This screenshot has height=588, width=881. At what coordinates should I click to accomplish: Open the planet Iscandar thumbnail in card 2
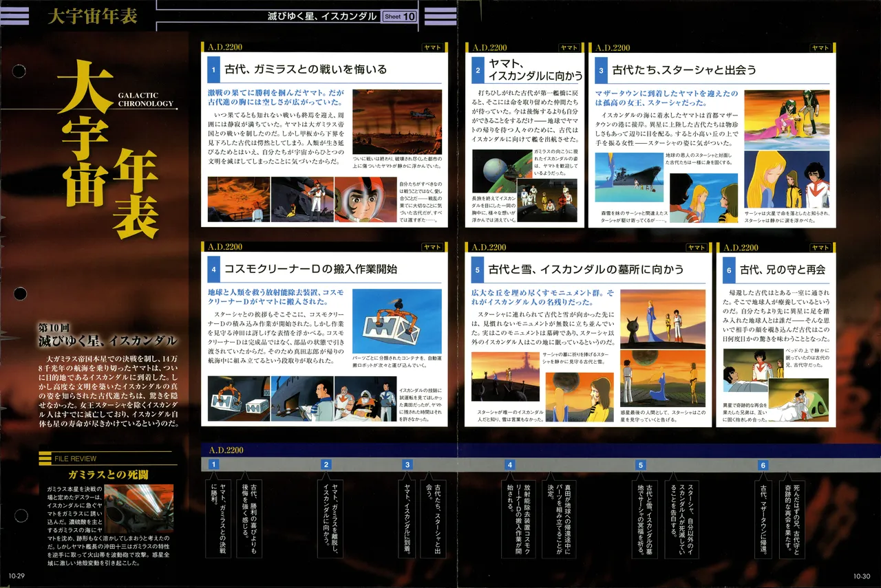coord(502,173)
